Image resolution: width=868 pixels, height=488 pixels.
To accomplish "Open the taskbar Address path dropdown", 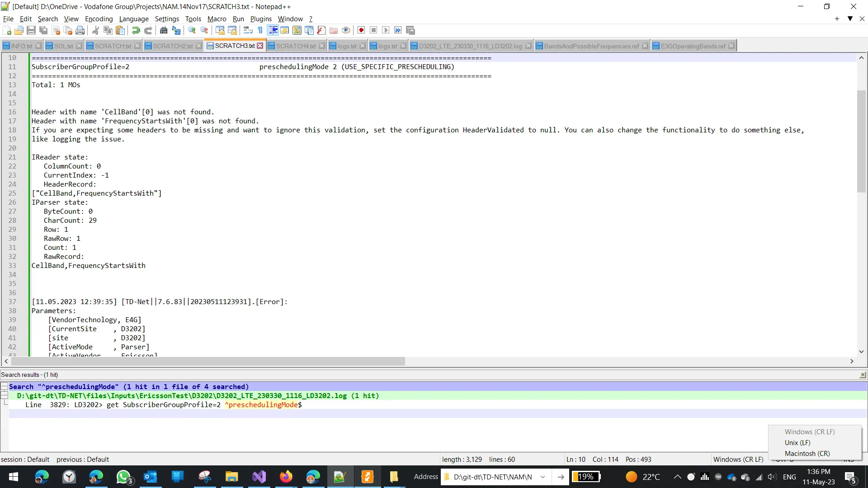I will [x=542, y=477].
